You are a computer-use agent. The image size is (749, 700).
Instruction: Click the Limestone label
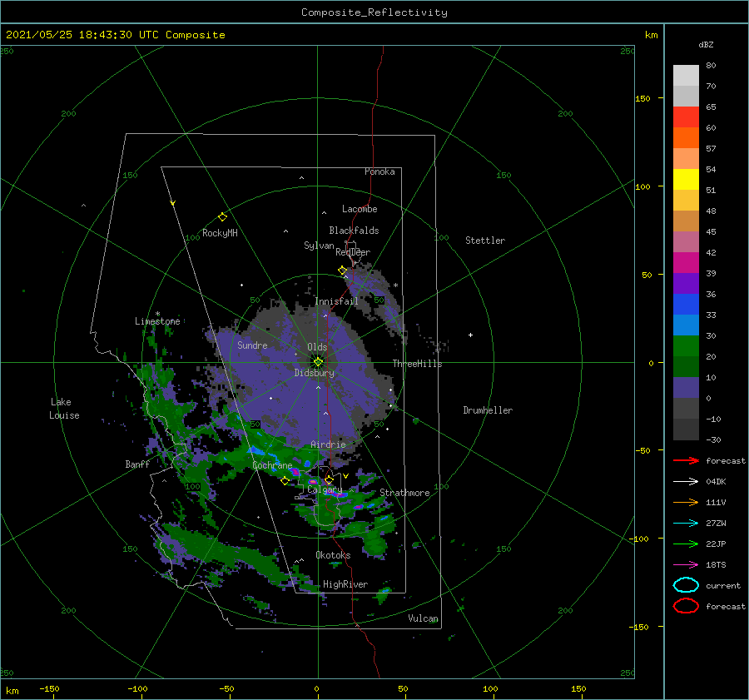coord(157,321)
